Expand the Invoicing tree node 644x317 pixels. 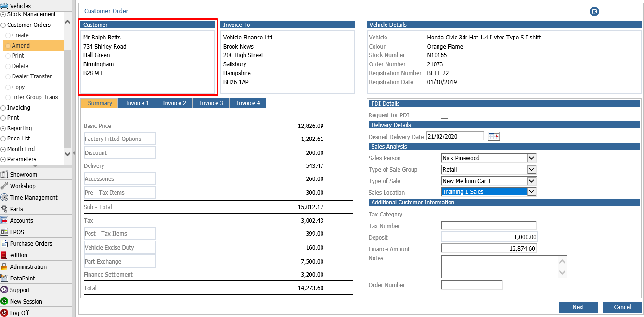[3, 108]
